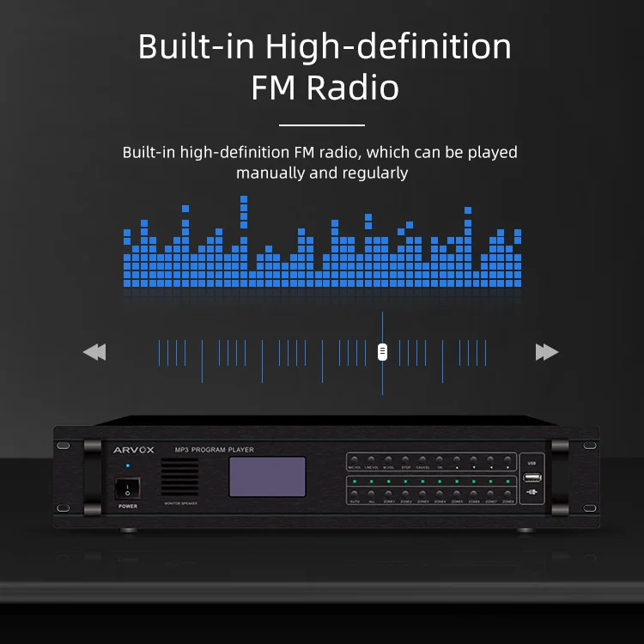
Task: Click the OK button on the player
Action: point(440,459)
